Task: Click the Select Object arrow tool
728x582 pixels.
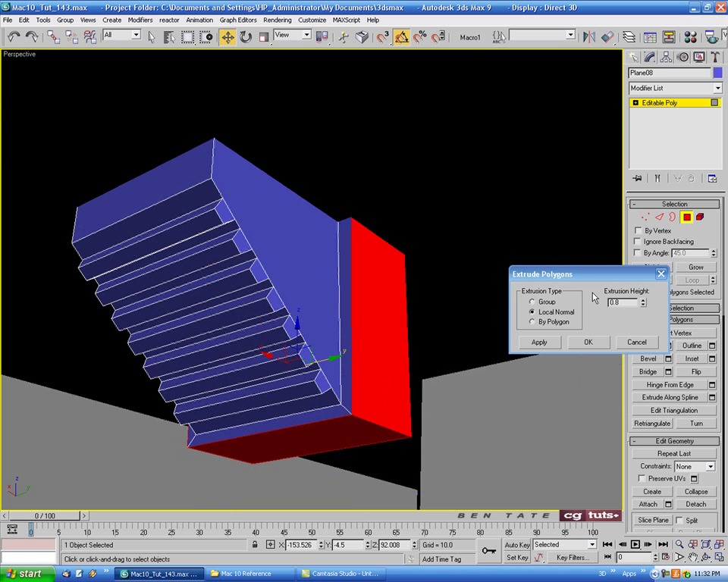Action: pyautogui.click(x=152, y=36)
